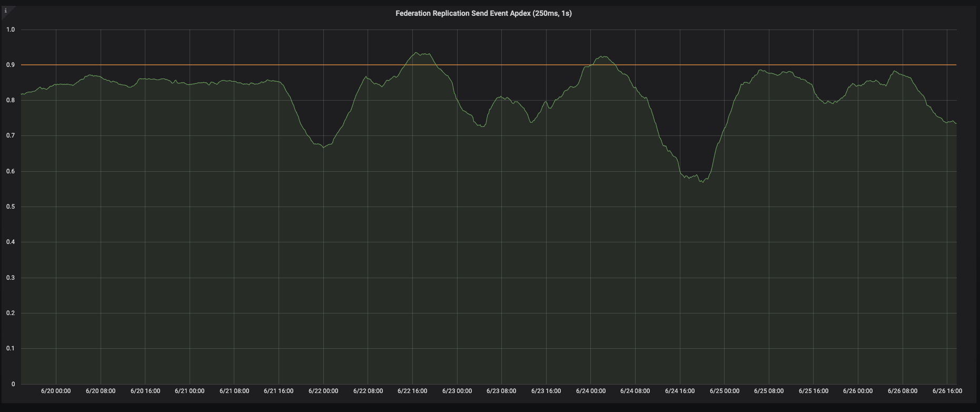This screenshot has width=980, height=412.
Task: Click the 0.5 y-axis label
Action: pos(11,207)
